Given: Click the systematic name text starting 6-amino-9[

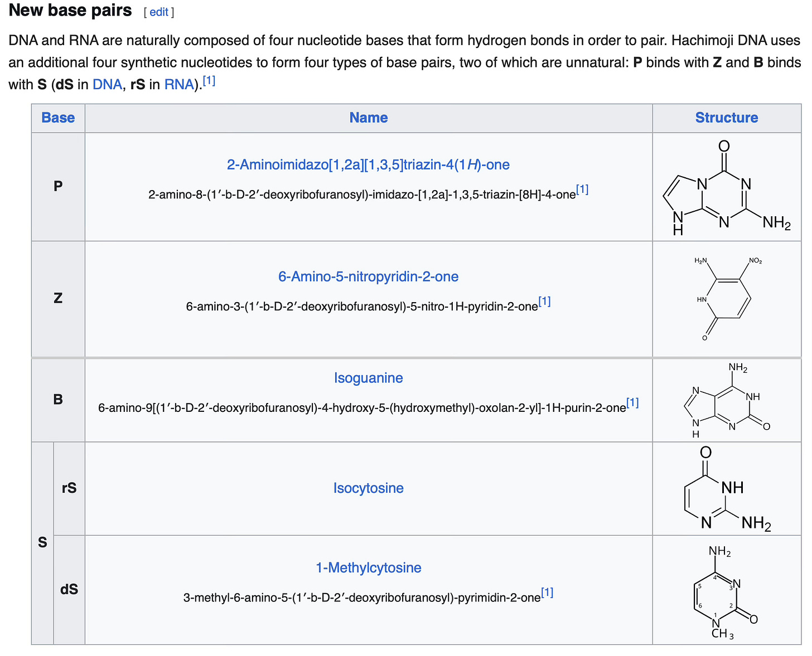Looking at the screenshot, I should (x=362, y=408).
